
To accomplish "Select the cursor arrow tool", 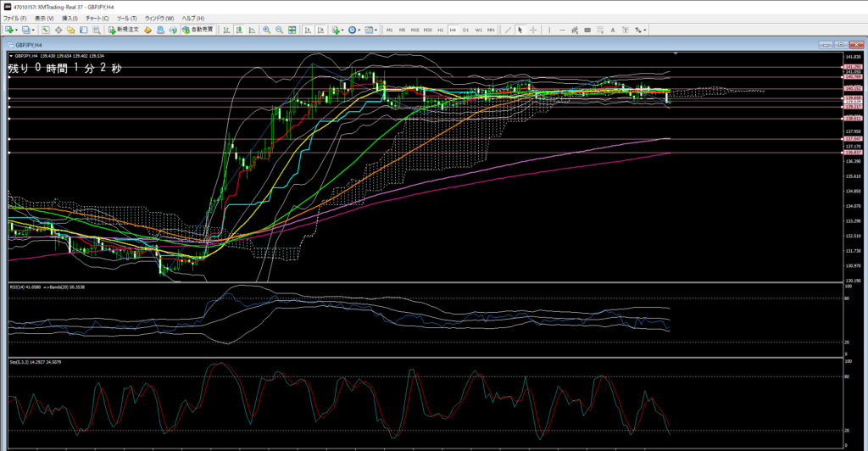I will click(x=520, y=30).
